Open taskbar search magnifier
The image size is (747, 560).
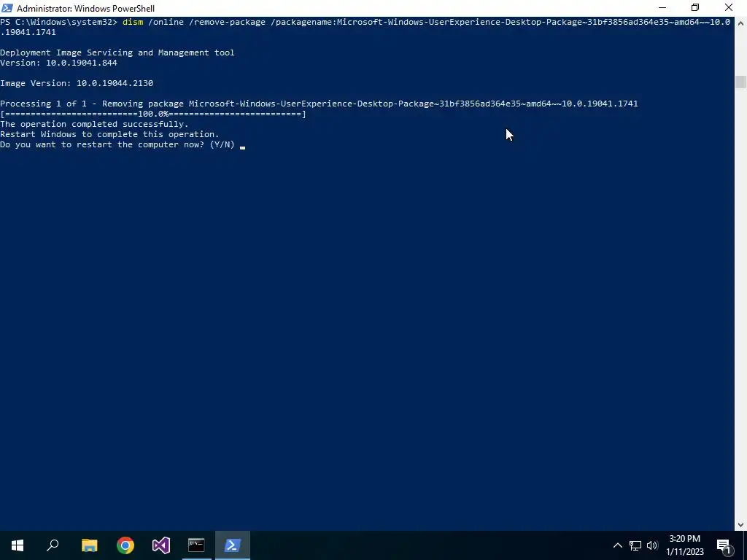[x=53, y=545]
